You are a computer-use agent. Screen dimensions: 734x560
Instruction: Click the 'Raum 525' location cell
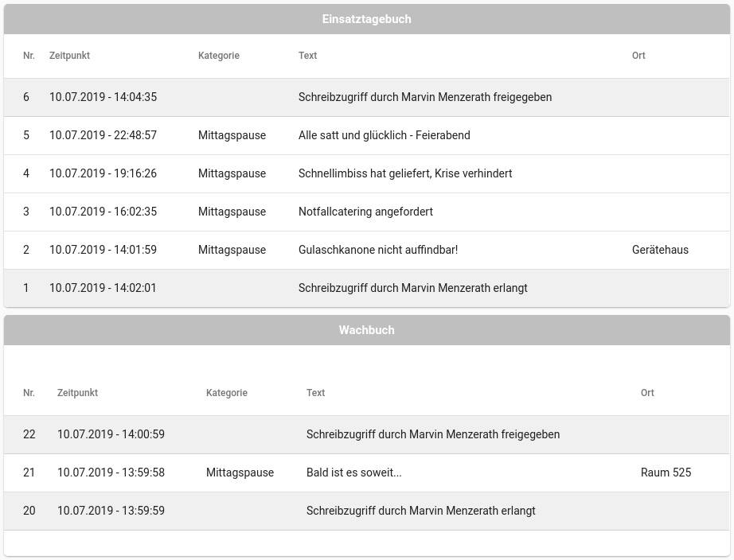click(x=666, y=472)
